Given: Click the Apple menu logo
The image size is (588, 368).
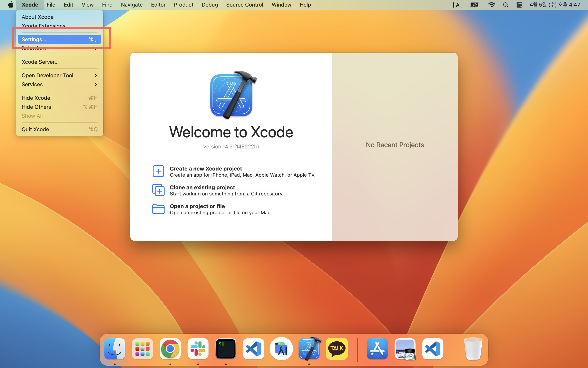Looking at the screenshot, I should [x=11, y=5].
